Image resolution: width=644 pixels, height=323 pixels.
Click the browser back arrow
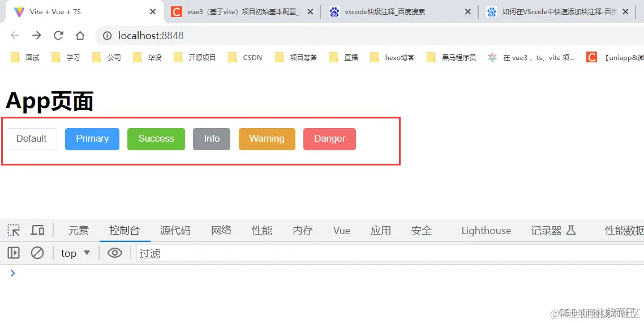[x=15, y=35]
